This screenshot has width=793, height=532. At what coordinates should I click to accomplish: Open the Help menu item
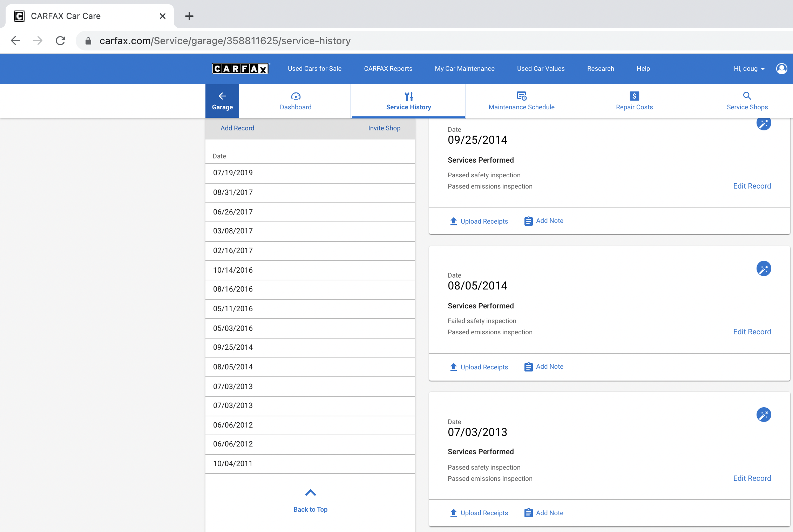click(643, 69)
